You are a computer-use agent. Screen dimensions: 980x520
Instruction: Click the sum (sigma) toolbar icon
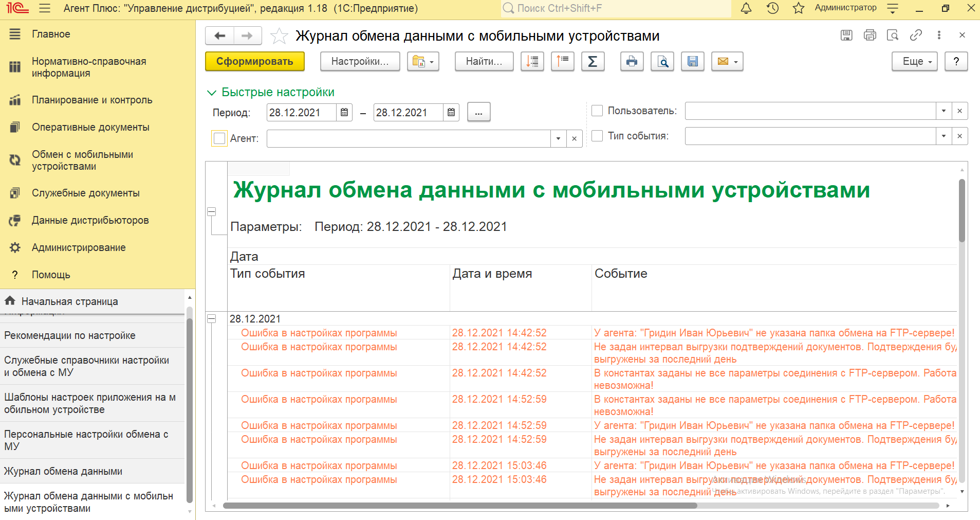pyautogui.click(x=593, y=62)
